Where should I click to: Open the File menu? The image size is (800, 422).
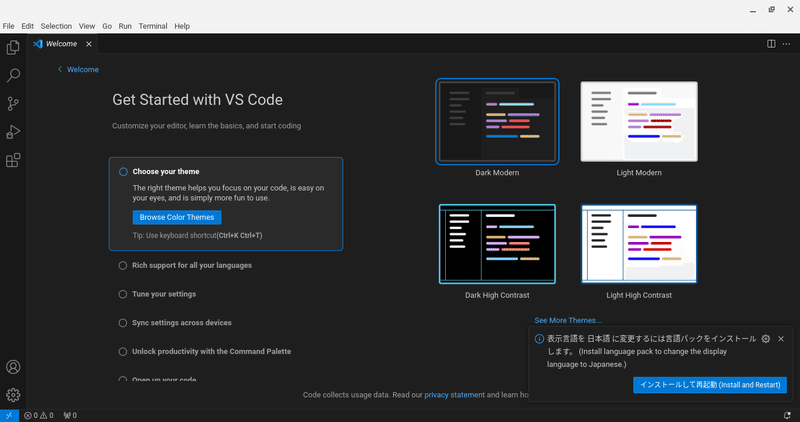coord(9,26)
